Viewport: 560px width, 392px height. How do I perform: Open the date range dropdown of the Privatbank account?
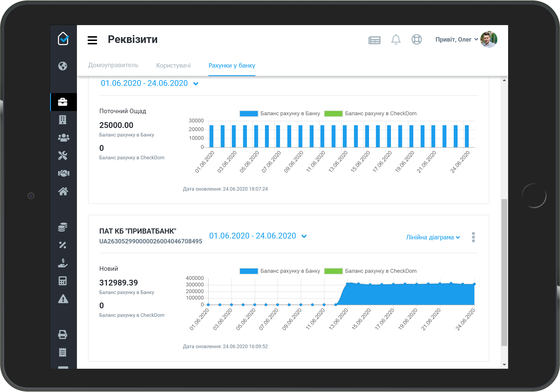(x=258, y=236)
